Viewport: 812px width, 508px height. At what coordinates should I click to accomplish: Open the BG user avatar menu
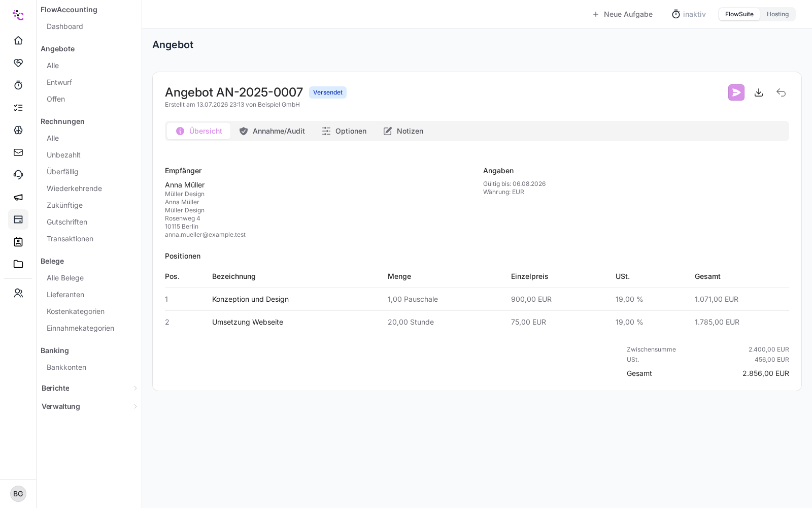18,494
